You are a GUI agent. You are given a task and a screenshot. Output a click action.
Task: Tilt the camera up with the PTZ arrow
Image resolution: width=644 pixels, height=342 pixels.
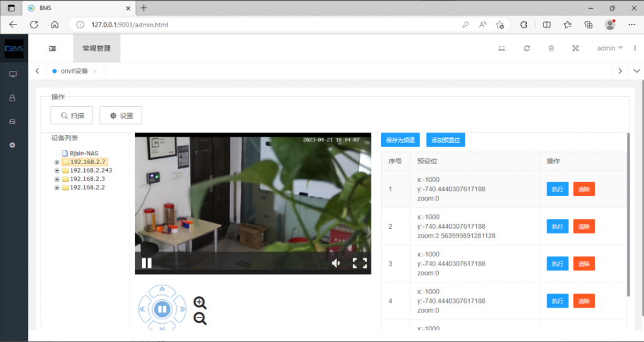click(162, 289)
